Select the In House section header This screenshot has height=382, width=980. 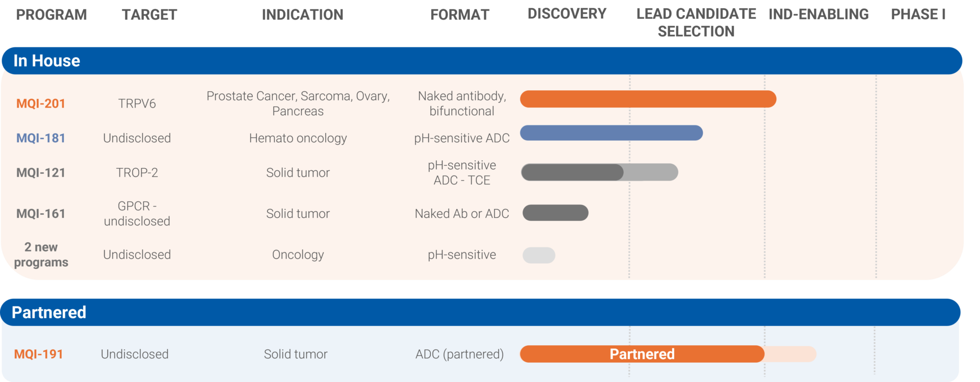coord(47,61)
